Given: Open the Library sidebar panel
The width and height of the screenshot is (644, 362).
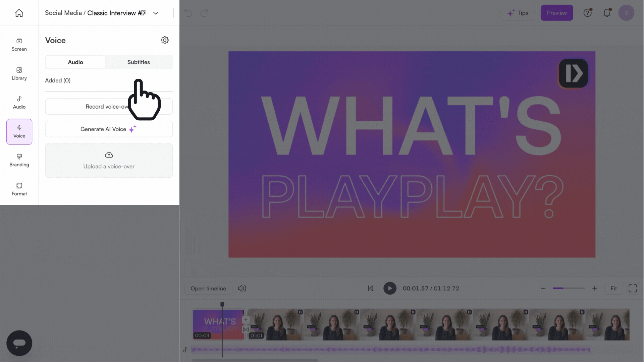Looking at the screenshot, I should point(19,74).
